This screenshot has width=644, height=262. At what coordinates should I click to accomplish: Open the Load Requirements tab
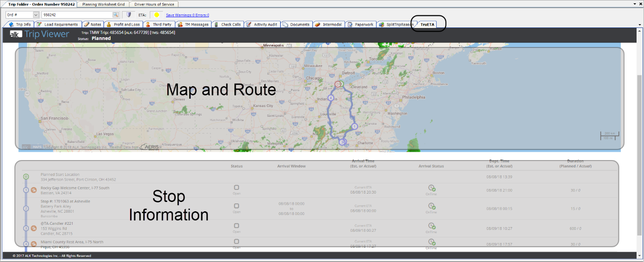pyautogui.click(x=57, y=24)
